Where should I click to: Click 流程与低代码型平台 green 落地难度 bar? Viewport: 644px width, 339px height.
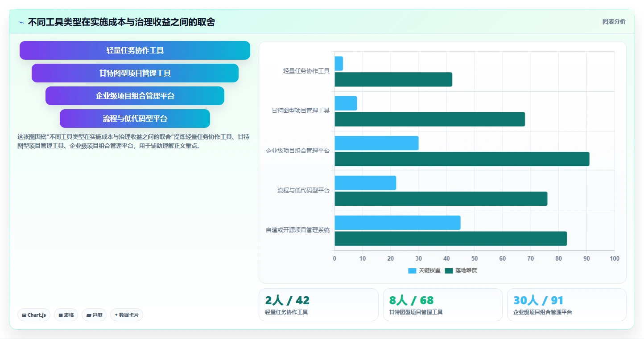pos(441,199)
